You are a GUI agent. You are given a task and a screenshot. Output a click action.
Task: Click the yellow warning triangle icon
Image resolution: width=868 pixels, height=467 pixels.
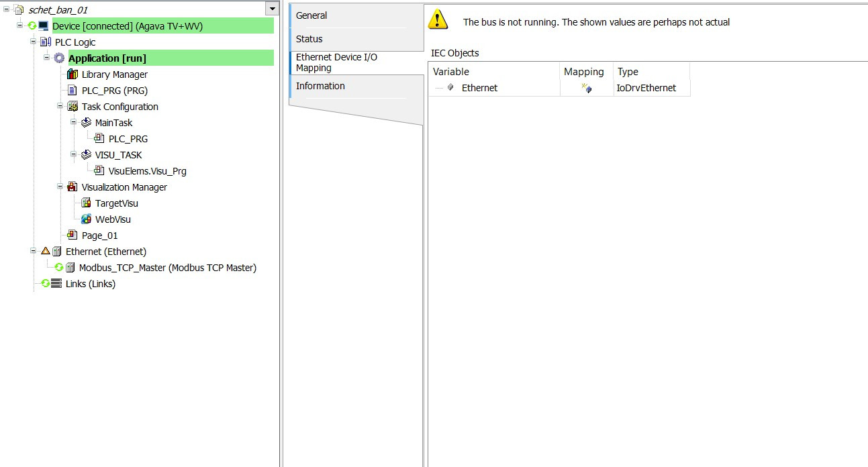tap(438, 19)
